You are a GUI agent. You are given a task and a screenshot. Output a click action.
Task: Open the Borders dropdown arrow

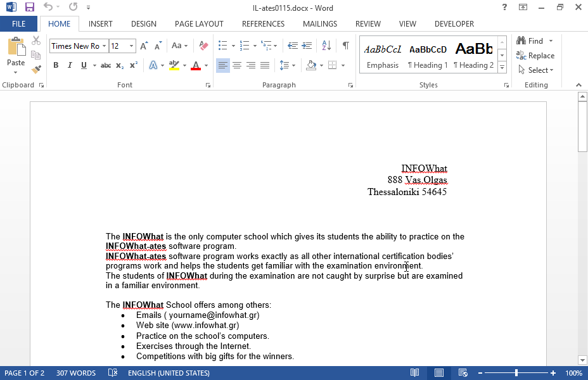(x=343, y=66)
